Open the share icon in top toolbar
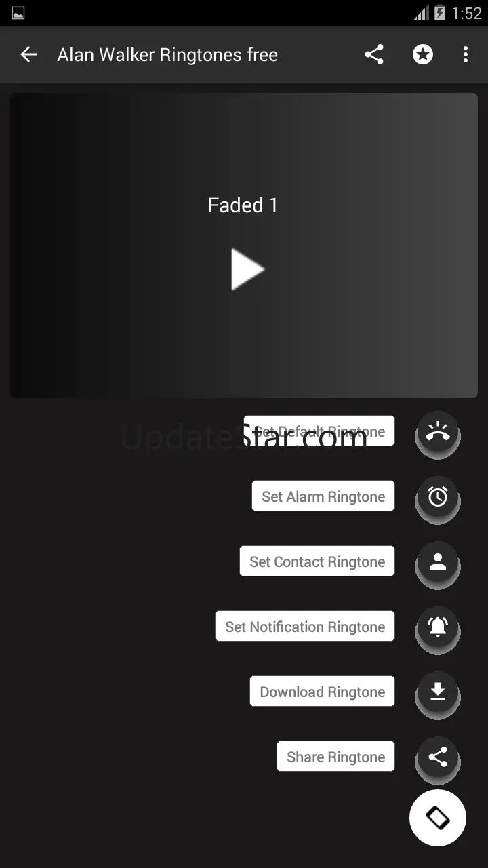Viewport: 488px width, 868px height. (374, 55)
